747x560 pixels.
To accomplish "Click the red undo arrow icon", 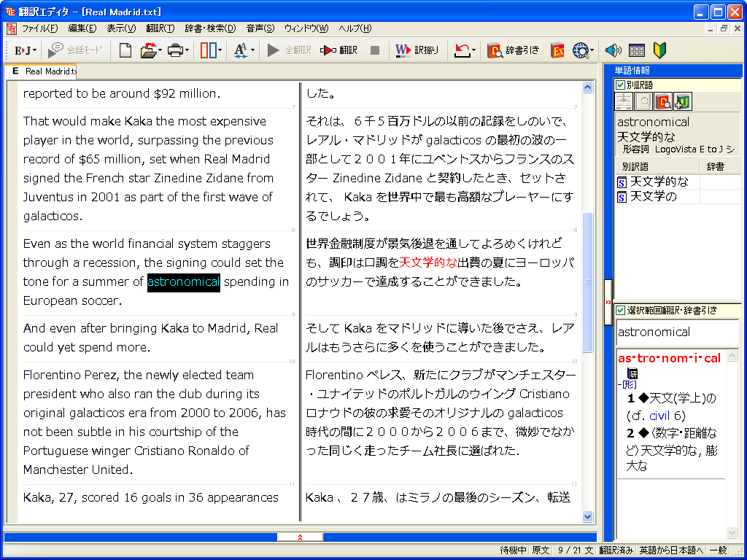I will 461,50.
